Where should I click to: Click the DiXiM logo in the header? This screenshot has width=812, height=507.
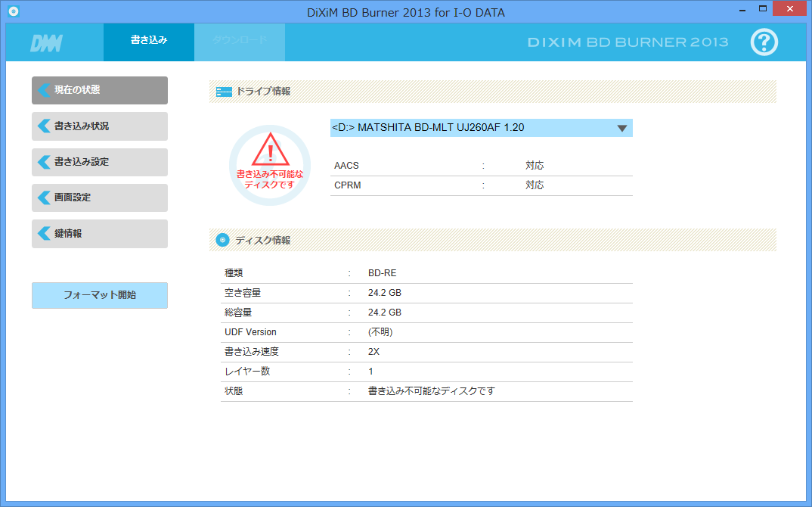coord(47,44)
